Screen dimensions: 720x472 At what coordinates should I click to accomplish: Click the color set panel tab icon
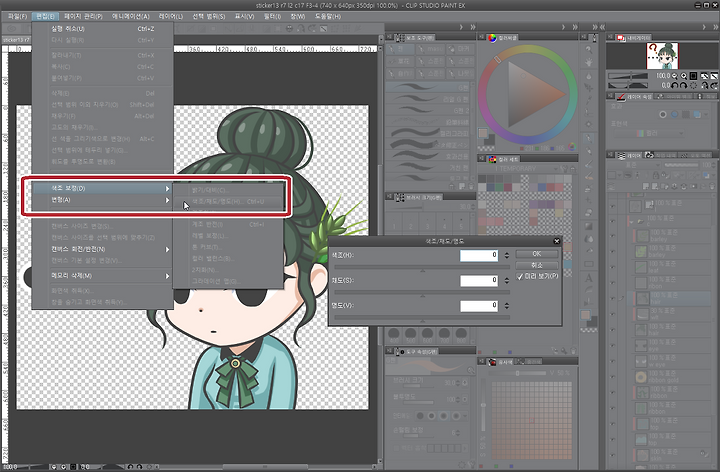point(492,159)
